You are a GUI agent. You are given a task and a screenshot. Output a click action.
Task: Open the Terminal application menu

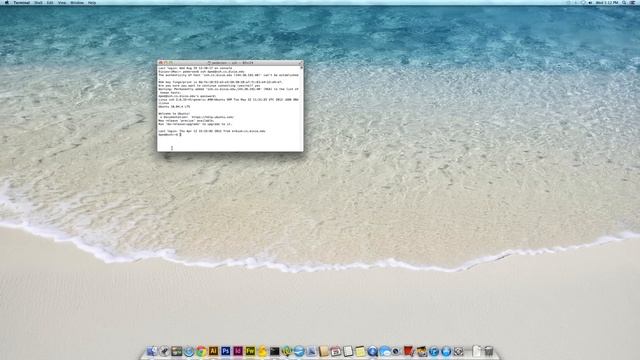(21, 2)
